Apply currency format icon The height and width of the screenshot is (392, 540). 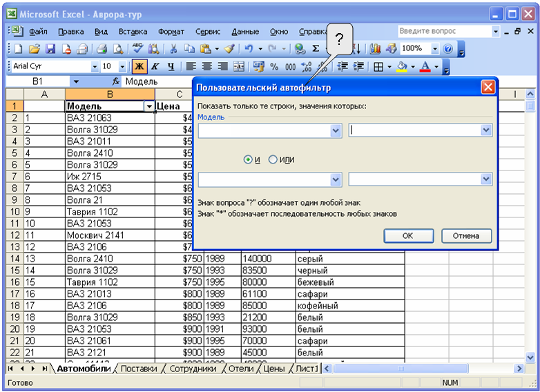tap(259, 66)
